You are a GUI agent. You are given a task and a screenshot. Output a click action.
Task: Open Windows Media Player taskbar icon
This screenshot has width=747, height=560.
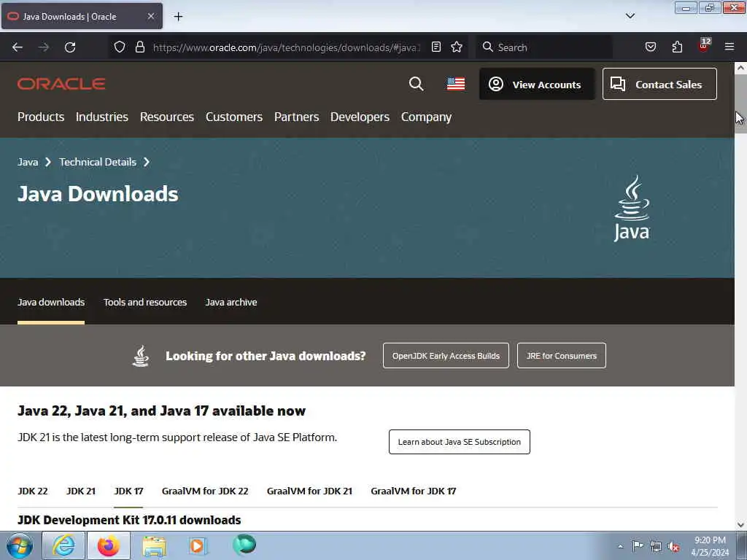[197, 545]
